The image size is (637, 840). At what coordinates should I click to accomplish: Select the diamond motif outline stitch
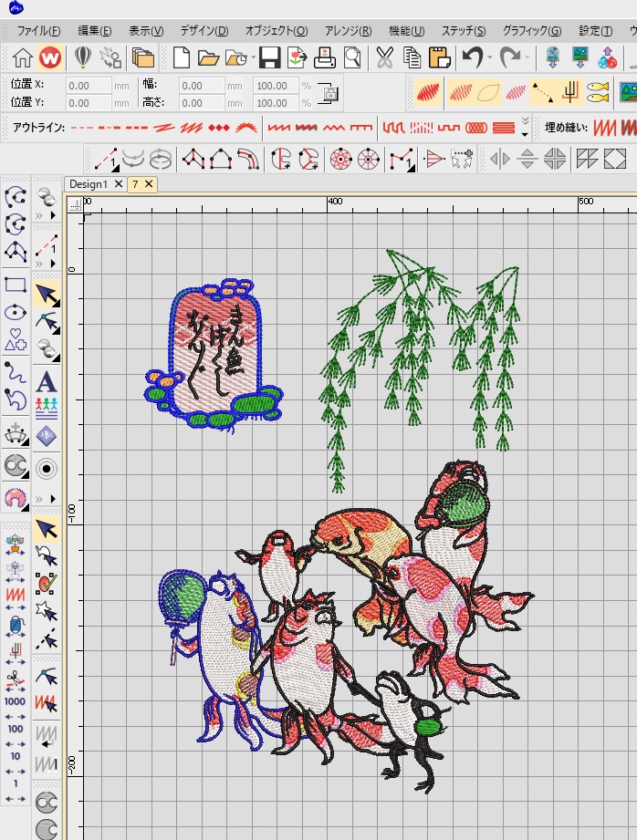(x=219, y=128)
